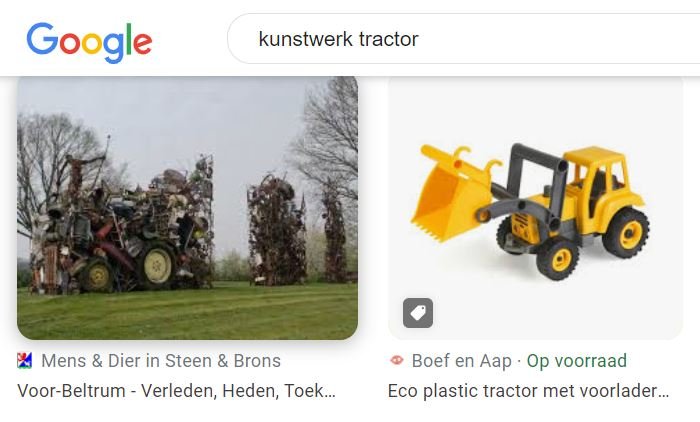Click the blue G of the Google logo
The width and height of the screenshot is (700, 422).
point(42,38)
